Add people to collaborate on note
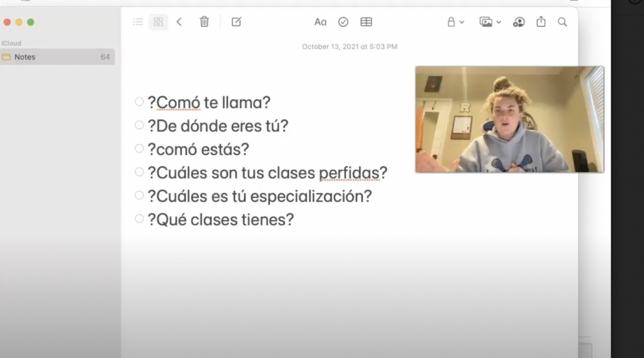 click(519, 22)
